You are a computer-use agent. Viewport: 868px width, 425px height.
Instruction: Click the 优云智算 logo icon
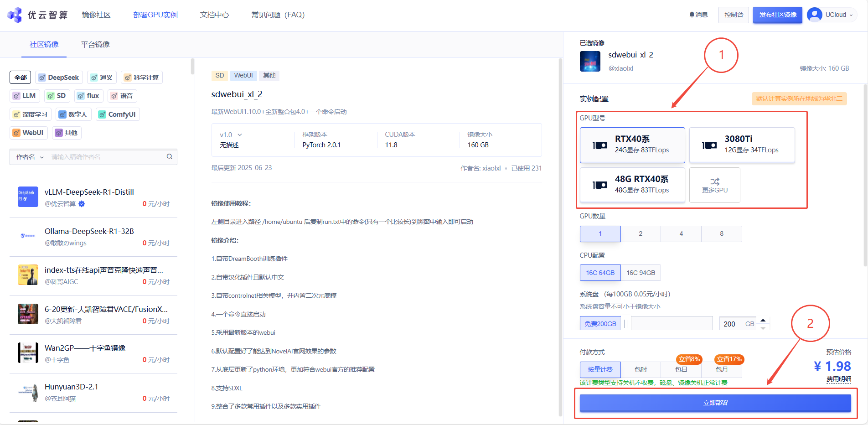pyautogui.click(x=15, y=15)
